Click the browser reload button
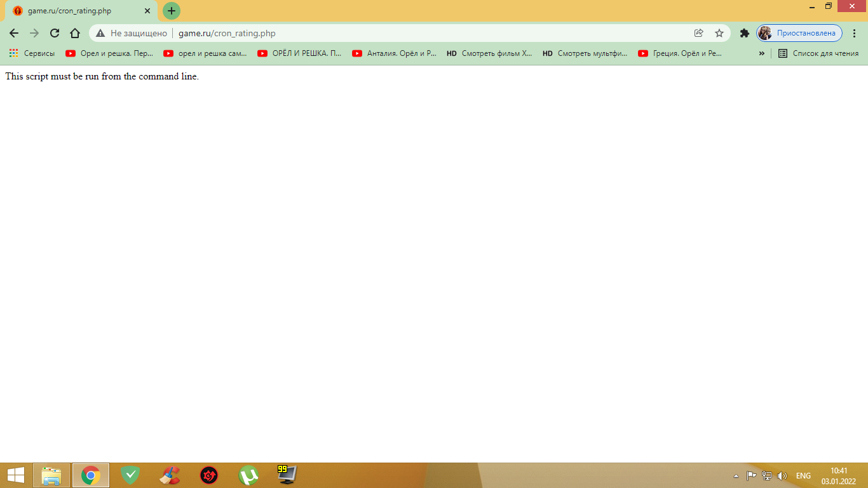Screen dimensions: 868x488 pos(55,33)
